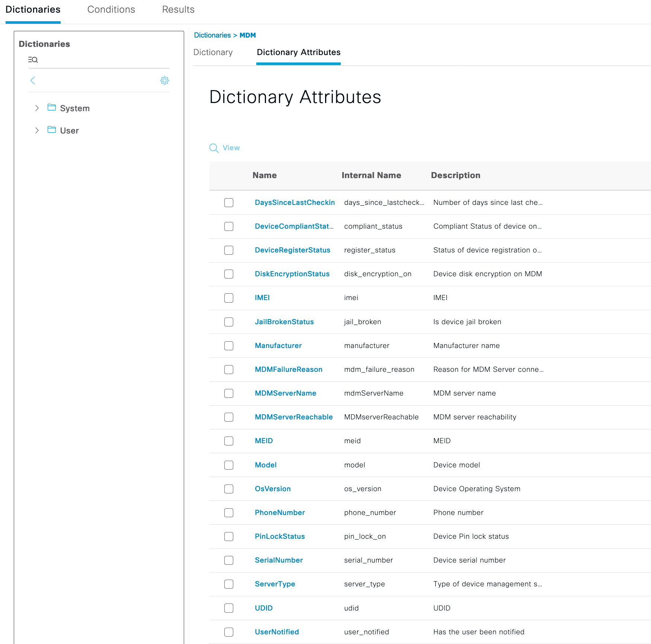Screen dimensions: 651x644
Task: Check the IMEI attribute row
Action: point(228,298)
